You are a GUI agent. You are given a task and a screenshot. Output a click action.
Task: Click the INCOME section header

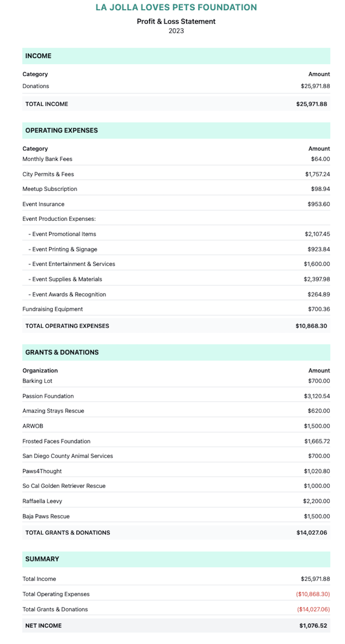(x=38, y=56)
